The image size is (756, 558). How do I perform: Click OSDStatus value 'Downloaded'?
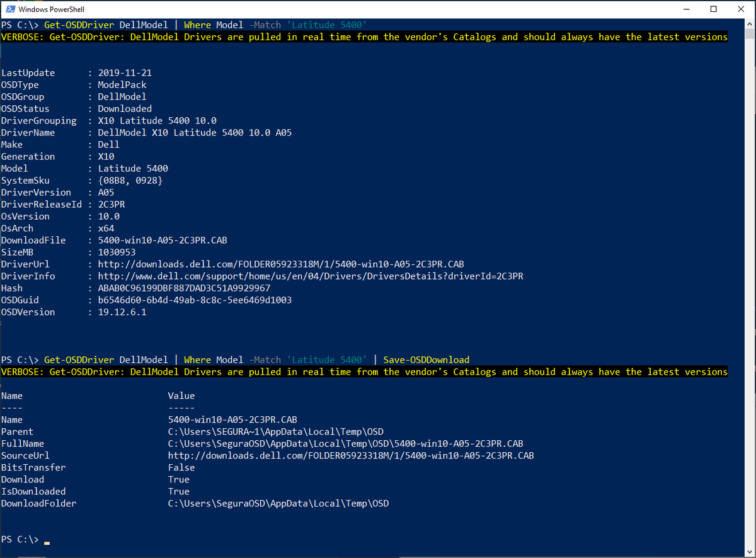click(125, 108)
